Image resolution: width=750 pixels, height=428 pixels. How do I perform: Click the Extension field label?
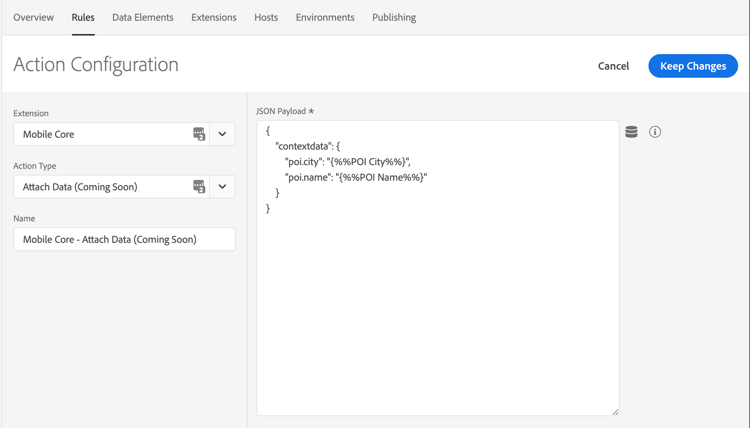click(31, 113)
